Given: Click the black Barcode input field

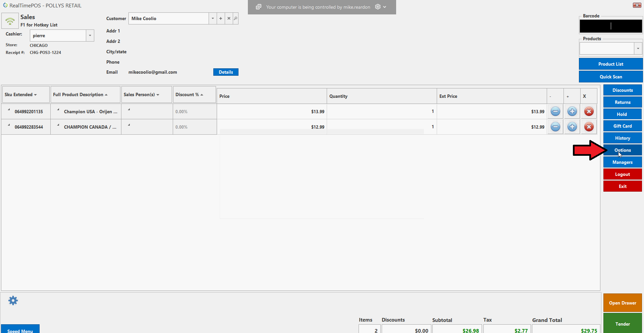Looking at the screenshot, I should [x=610, y=26].
